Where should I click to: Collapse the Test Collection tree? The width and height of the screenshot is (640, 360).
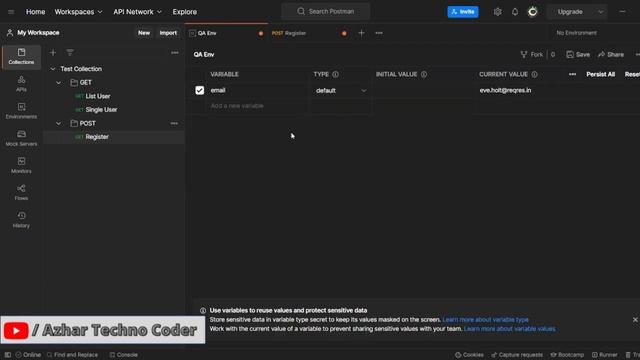point(53,69)
